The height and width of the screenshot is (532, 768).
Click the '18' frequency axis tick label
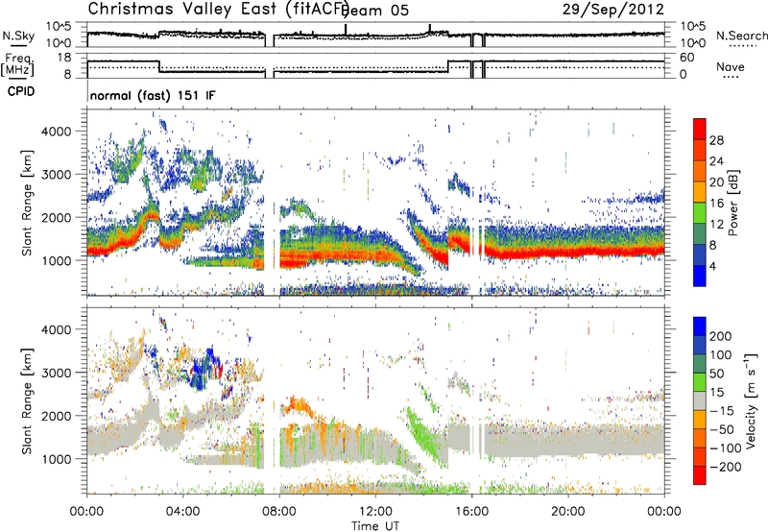point(65,58)
